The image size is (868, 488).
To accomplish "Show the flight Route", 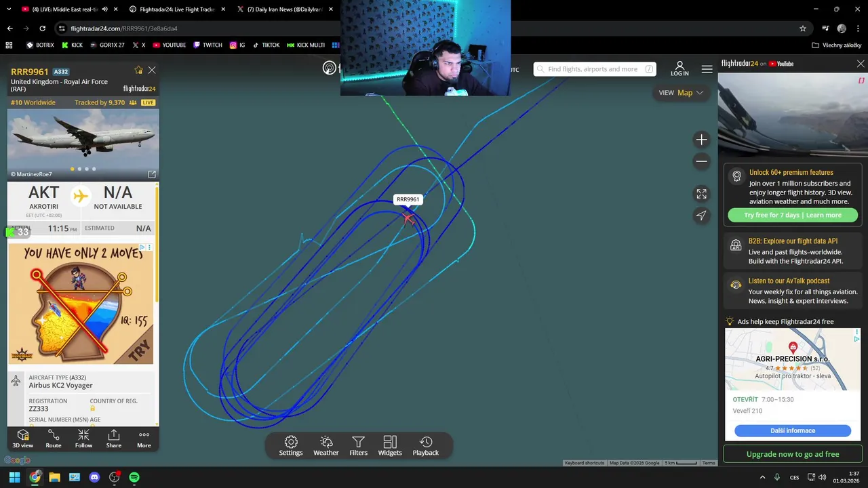I will (x=54, y=439).
